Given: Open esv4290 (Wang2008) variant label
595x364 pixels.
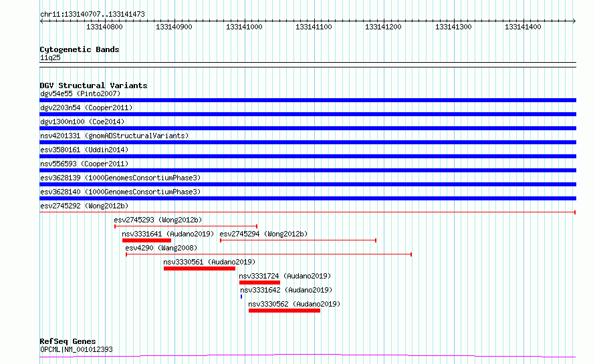Looking at the screenshot, I should [161, 248].
